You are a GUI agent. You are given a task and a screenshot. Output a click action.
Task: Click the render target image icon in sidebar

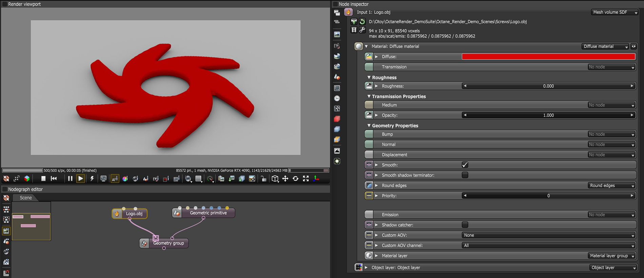[x=337, y=34]
